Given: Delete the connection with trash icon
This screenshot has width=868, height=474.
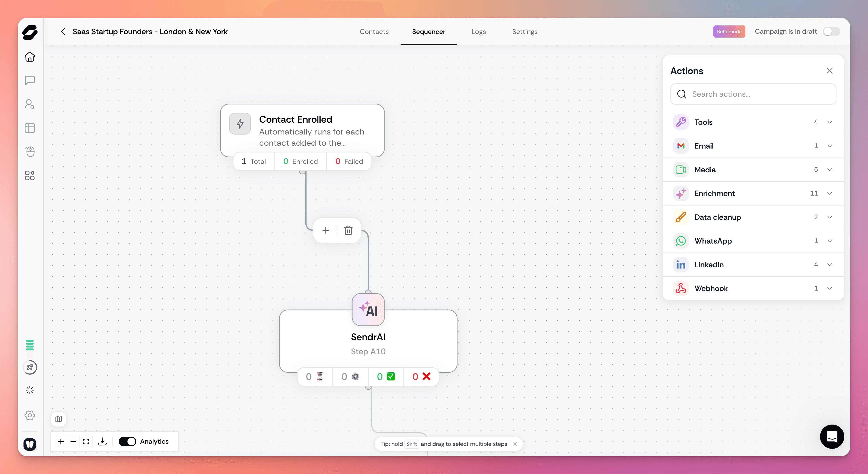Looking at the screenshot, I should click(x=348, y=230).
